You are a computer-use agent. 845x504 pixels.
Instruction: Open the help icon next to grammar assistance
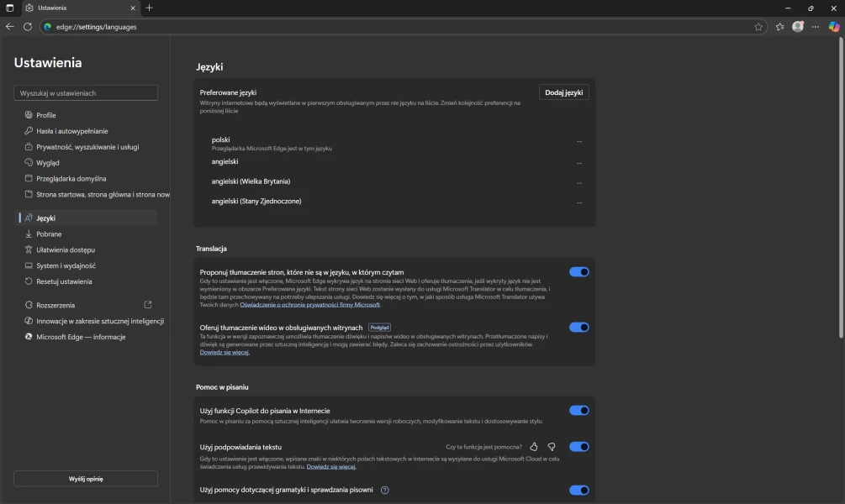[x=385, y=490]
